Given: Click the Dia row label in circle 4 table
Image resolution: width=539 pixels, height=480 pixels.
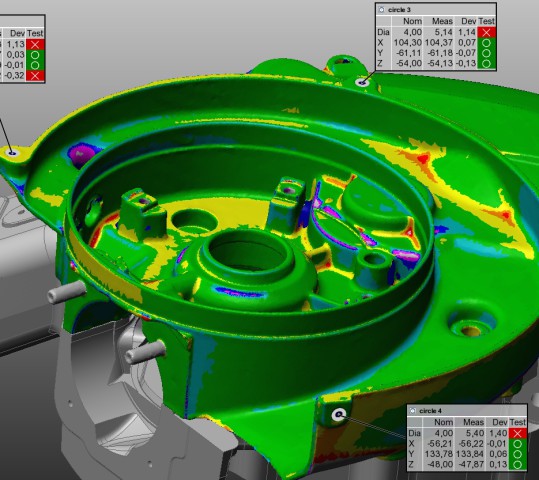Looking at the screenshot, I should click(415, 433).
